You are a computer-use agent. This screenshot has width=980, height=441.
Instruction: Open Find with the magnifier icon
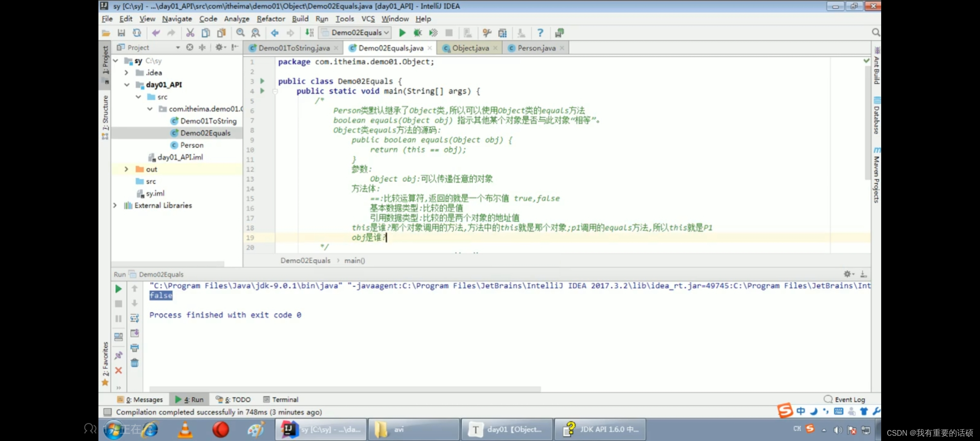point(241,33)
